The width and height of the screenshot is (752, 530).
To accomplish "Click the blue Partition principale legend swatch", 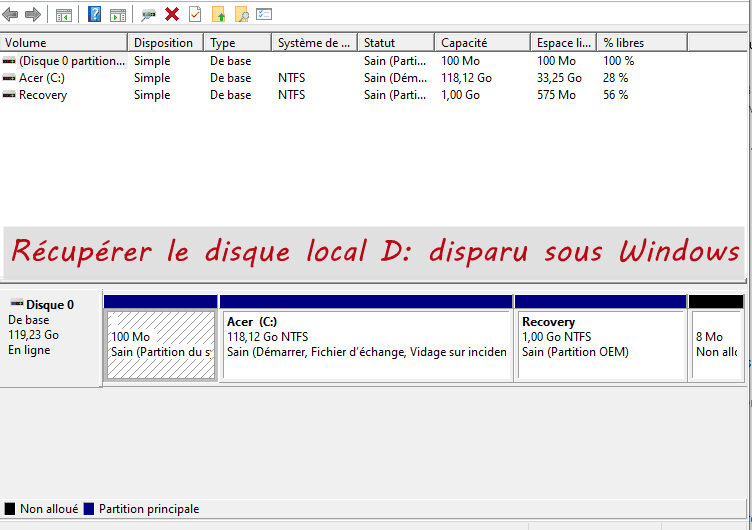I will (x=89, y=509).
